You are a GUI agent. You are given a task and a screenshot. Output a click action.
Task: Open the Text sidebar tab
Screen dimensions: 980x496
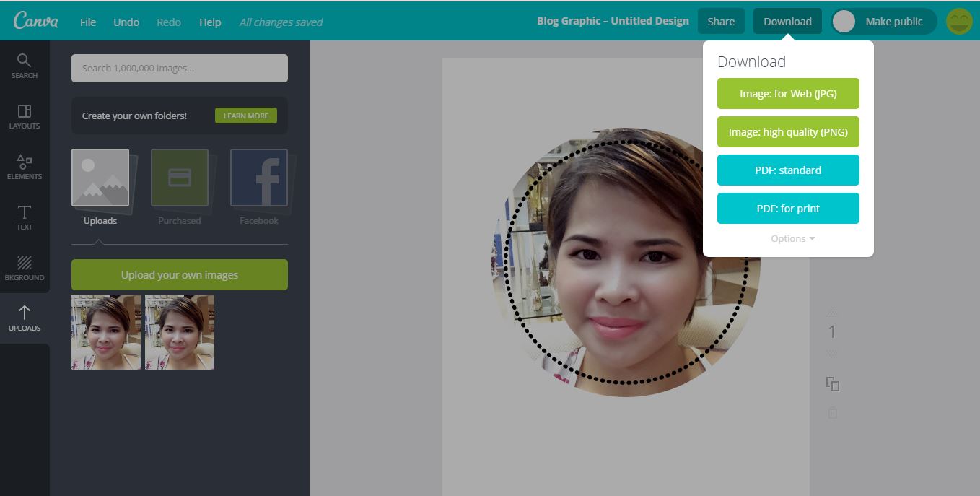pyautogui.click(x=25, y=217)
